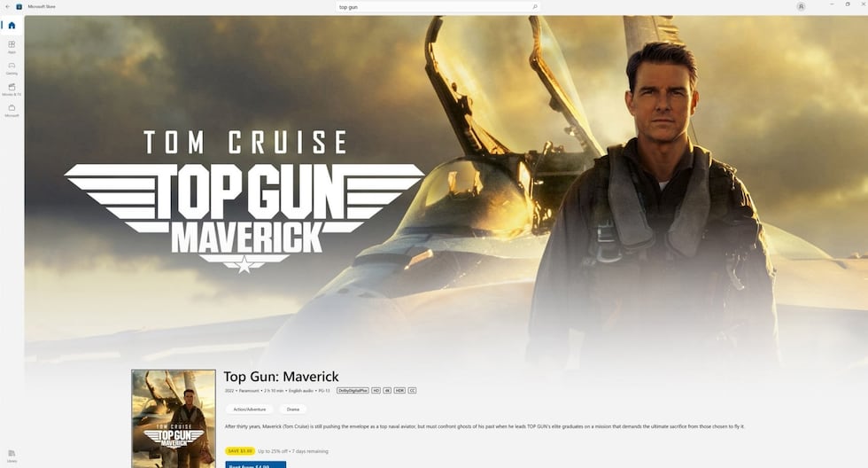Open the Movies & TV section
Image resolution: width=868 pixels, height=468 pixels.
12,90
